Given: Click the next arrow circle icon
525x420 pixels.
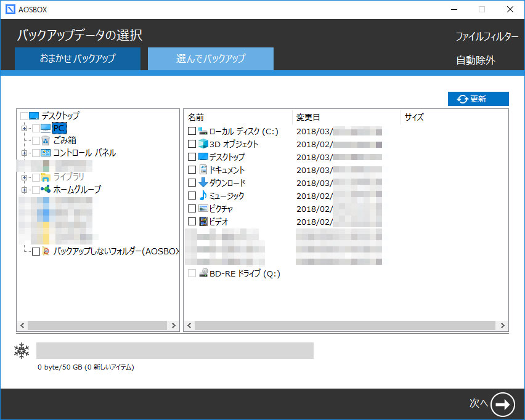Looking at the screenshot, I should click(x=503, y=404).
